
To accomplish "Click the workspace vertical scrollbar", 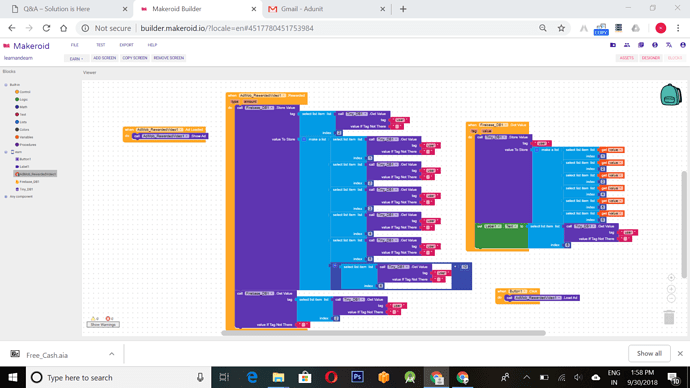I will tap(684, 224).
